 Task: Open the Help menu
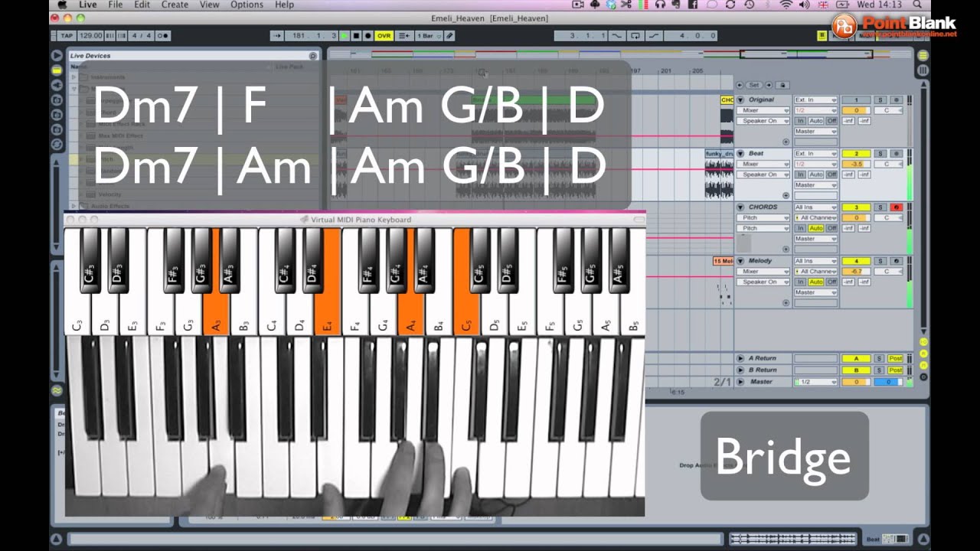pyautogui.click(x=284, y=5)
